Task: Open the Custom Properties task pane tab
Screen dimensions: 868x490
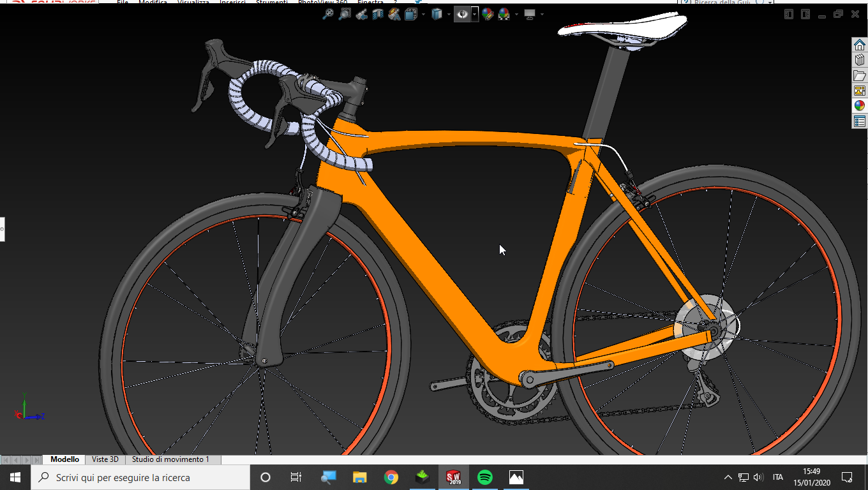Action: coord(860,121)
